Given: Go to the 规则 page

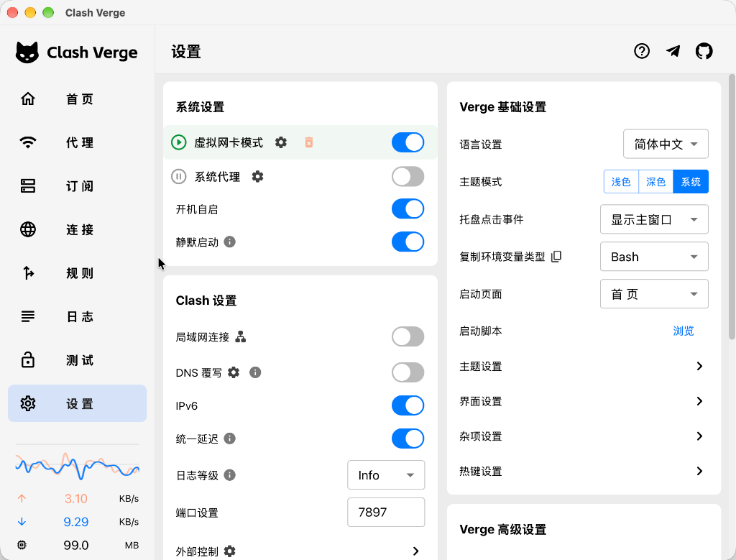Looking at the screenshot, I should pos(77,272).
